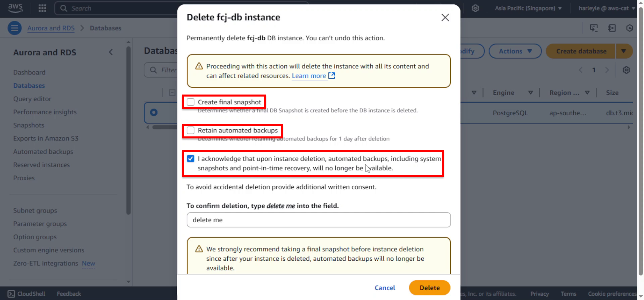This screenshot has width=644, height=300.
Task: Open the Create database split-button arrow
Action: [624, 51]
